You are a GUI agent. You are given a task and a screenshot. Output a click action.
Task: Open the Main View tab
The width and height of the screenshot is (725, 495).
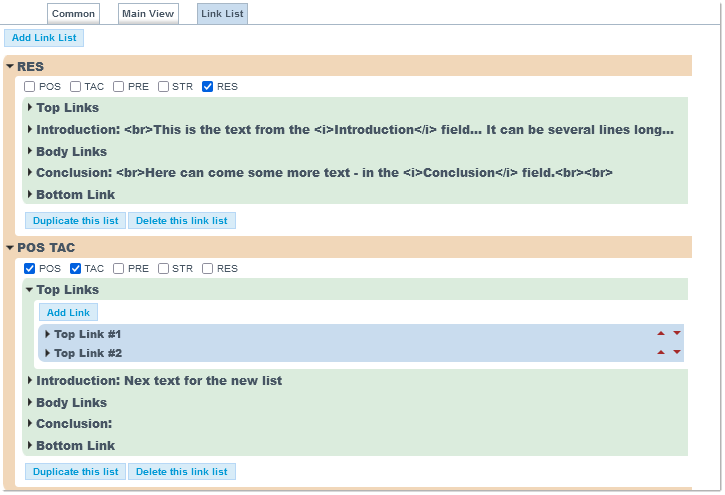pyautogui.click(x=147, y=14)
